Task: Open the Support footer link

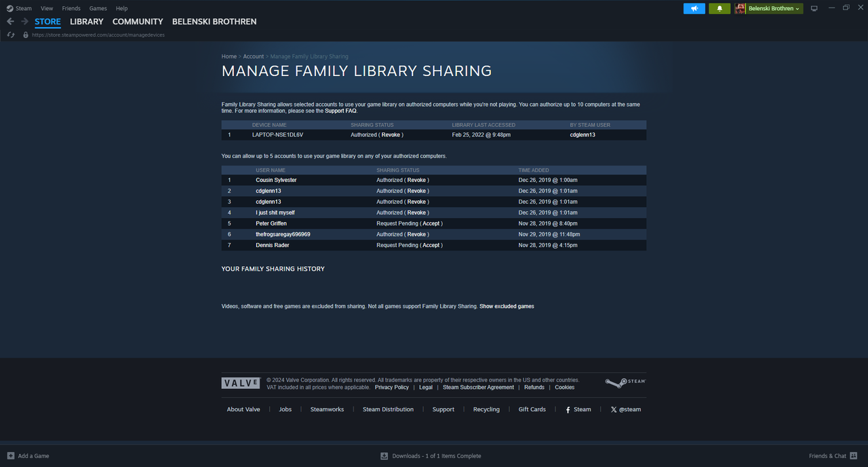Action: pyautogui.click(x=443, y=409)
